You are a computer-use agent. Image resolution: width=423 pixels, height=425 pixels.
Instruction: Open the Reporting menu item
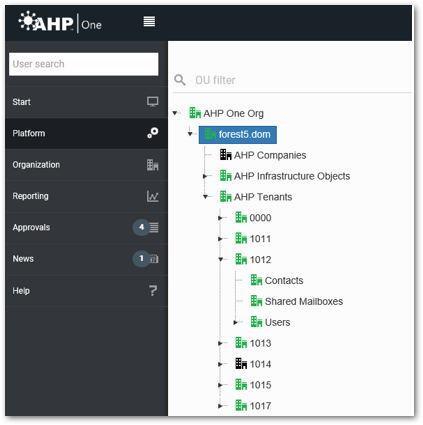[x=86, y=196]
